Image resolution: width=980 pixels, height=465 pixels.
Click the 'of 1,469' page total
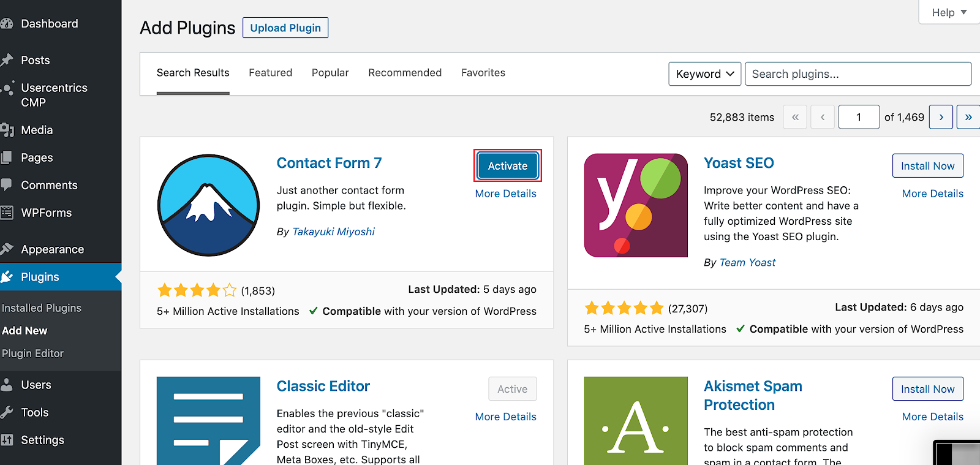[904, 117]
